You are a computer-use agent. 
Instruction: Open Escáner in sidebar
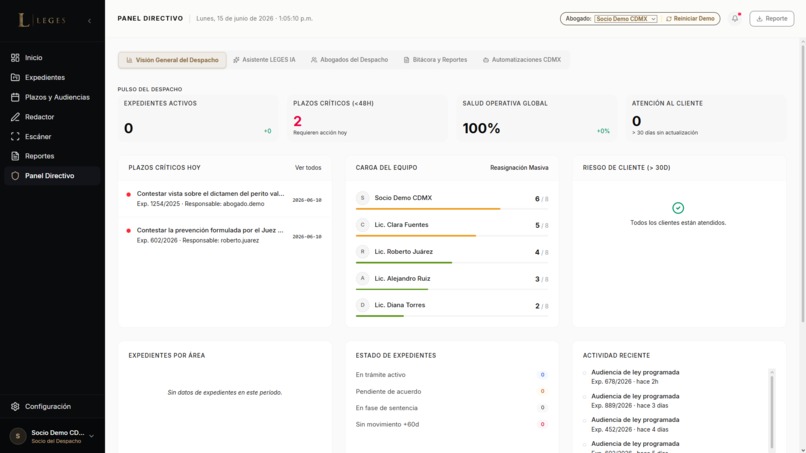pos(52,136)
